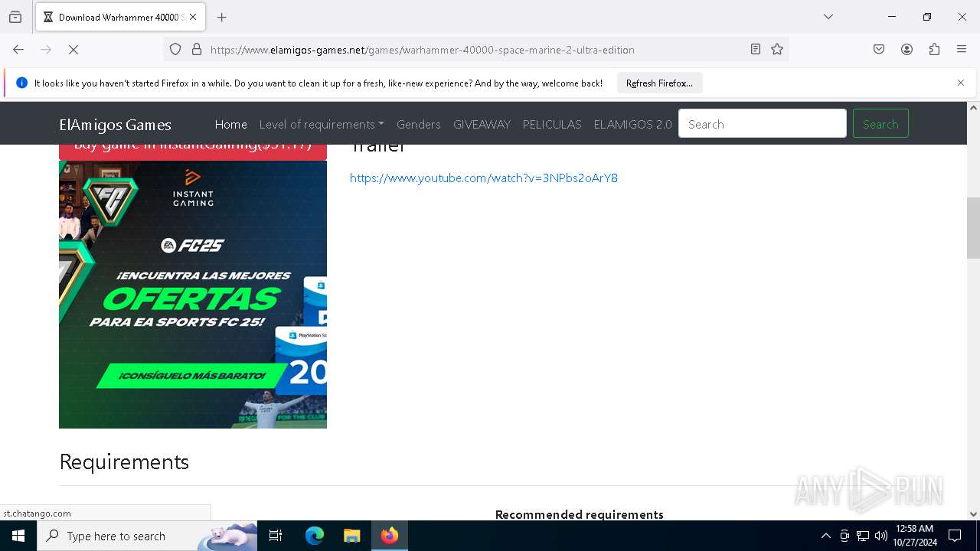The height and width of the screenshot is (551, 980).
Task: Open the GIVEAWAY nav item
Action: pyautogui.click(x=482, y=124)
